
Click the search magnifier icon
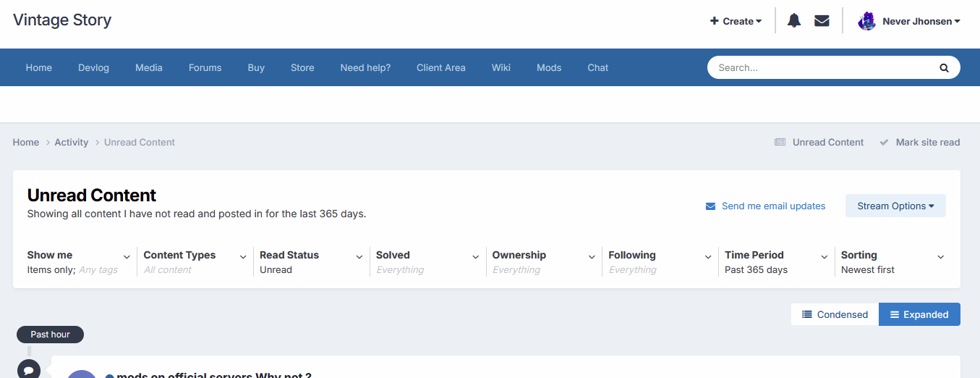[944, 67]
